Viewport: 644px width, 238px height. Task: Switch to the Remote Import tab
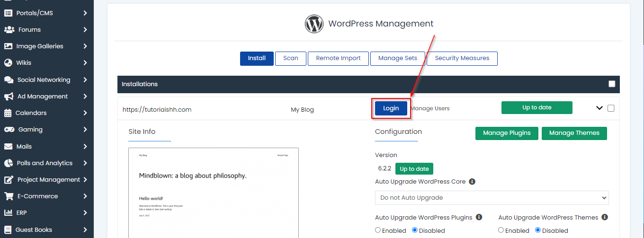pyautogui.click(x=338, y=59)
